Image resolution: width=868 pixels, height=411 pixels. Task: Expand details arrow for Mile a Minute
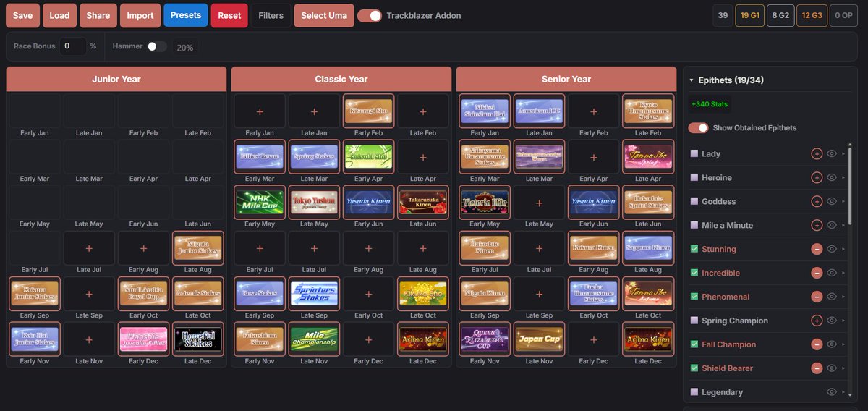coord(843,225)
